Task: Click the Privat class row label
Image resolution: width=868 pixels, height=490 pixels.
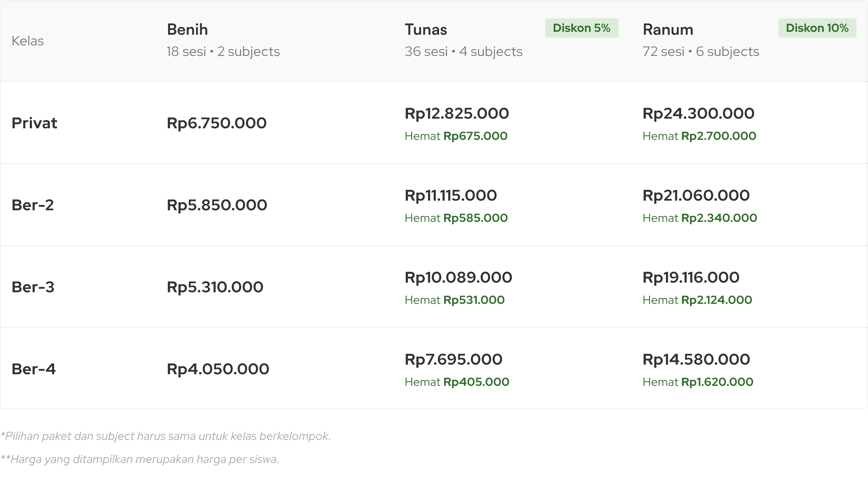Action: [x=34, y=123]
